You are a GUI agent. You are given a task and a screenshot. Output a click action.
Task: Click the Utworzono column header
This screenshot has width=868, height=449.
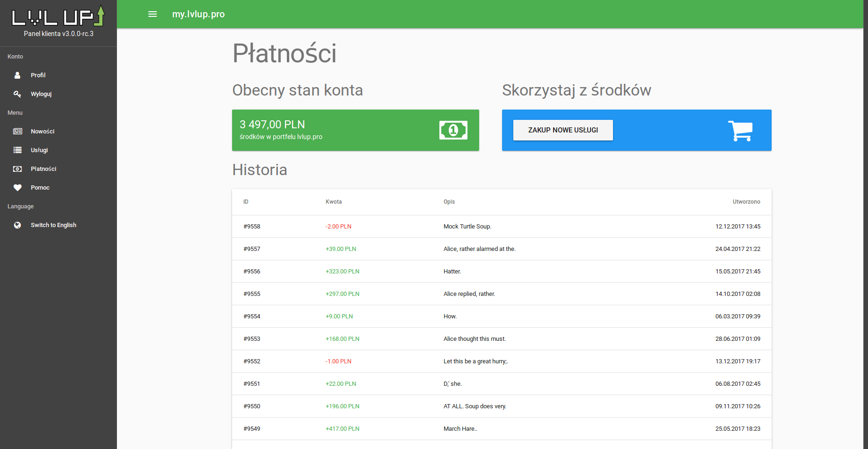pyautogui.click(x=746, y=202)
